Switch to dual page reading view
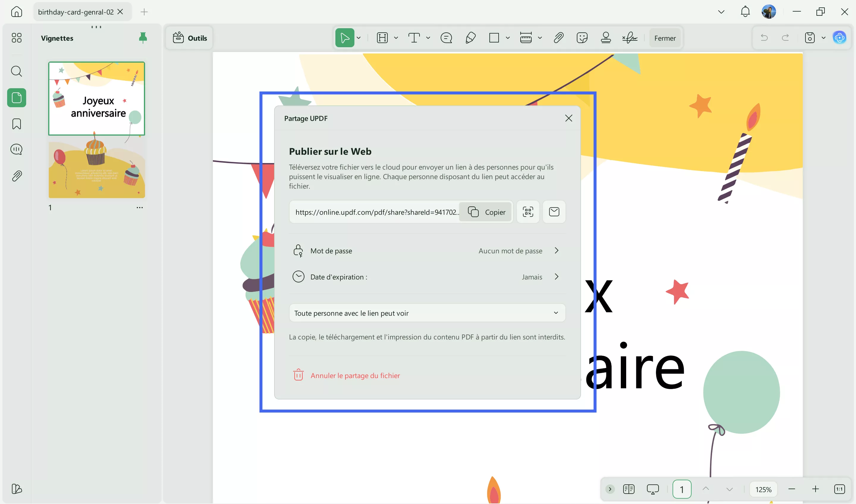Viewport: 856px width, 504px height. [629, 489]
